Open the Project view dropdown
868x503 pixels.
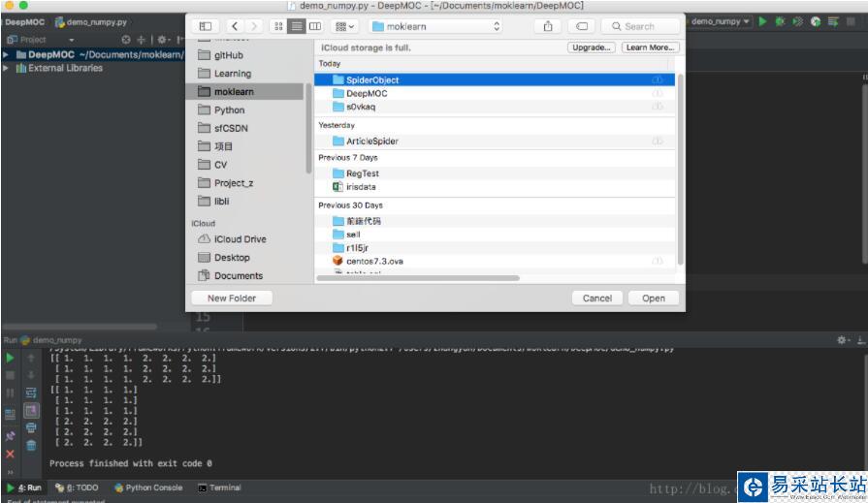(72, 40)
